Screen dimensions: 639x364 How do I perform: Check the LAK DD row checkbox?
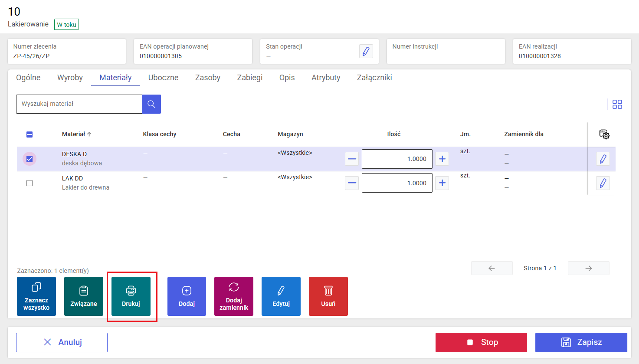(x=29, y=183)
